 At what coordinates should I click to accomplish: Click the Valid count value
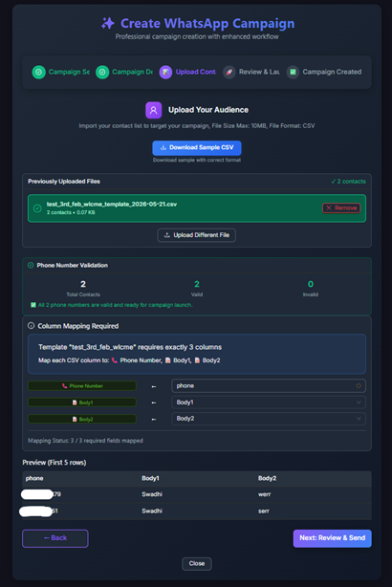coord(197,284)
